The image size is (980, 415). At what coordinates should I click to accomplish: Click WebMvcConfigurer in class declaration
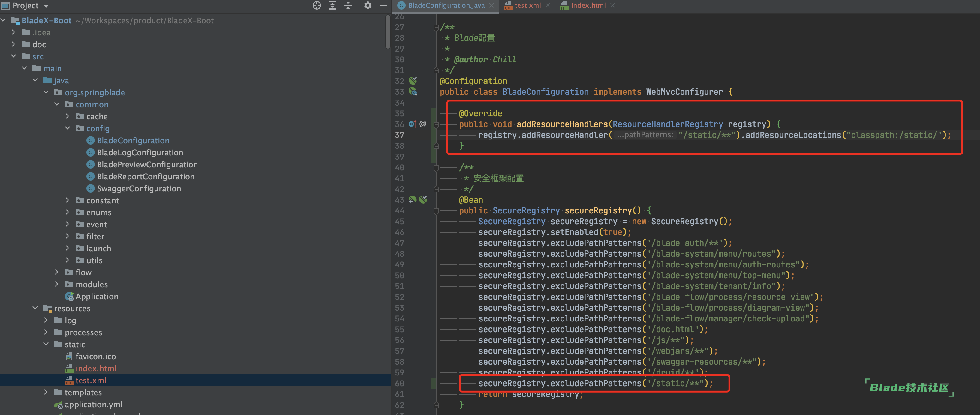tap(684, 91)
